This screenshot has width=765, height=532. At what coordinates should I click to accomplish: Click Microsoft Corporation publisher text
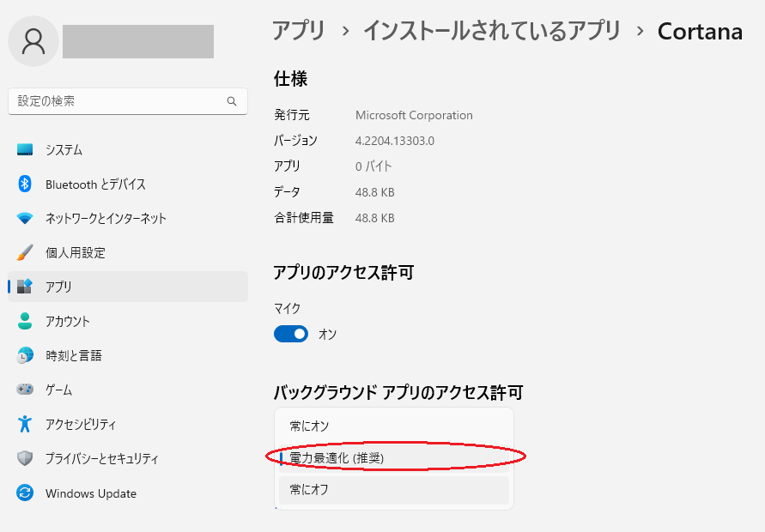[414, 115]
